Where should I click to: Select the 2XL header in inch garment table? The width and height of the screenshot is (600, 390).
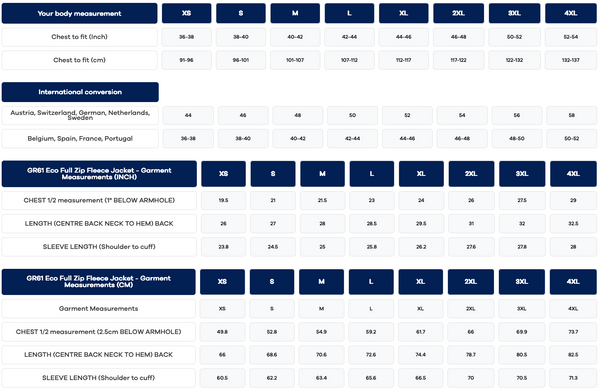tap(471, 174)
